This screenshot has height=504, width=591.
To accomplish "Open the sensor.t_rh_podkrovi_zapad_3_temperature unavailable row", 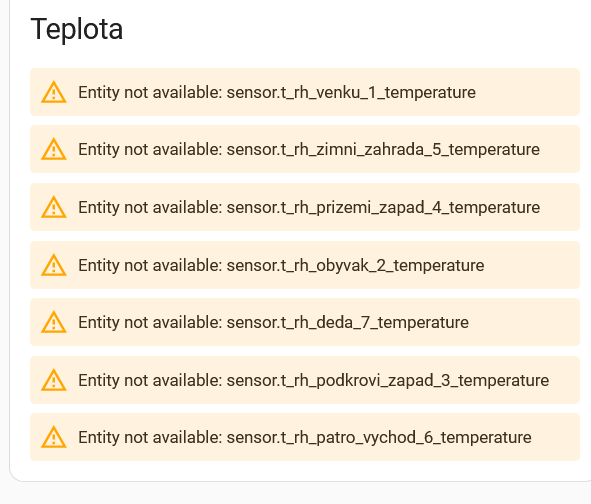I will click(x=305, y=380).
